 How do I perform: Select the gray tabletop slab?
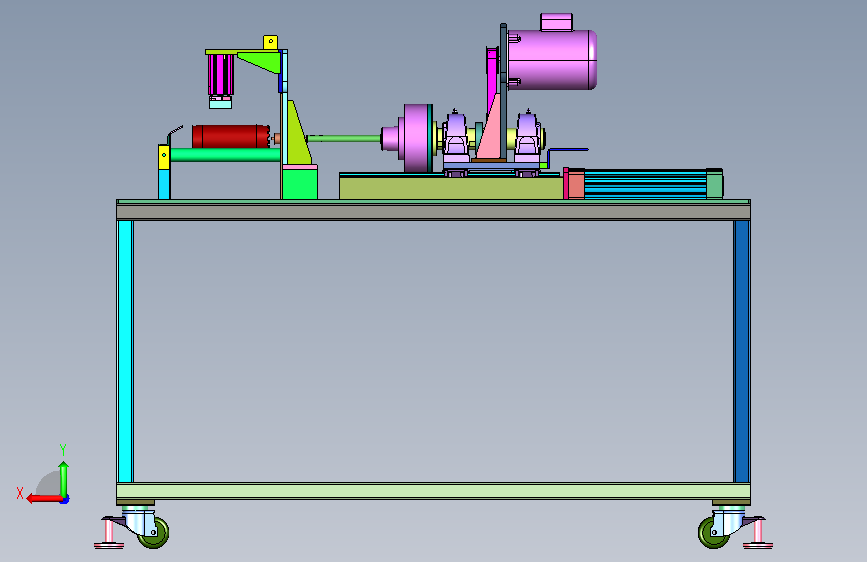tap(433, 212)
